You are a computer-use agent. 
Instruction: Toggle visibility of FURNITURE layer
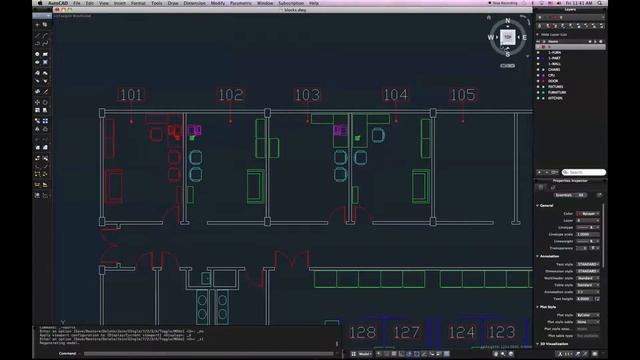point(538,93)
